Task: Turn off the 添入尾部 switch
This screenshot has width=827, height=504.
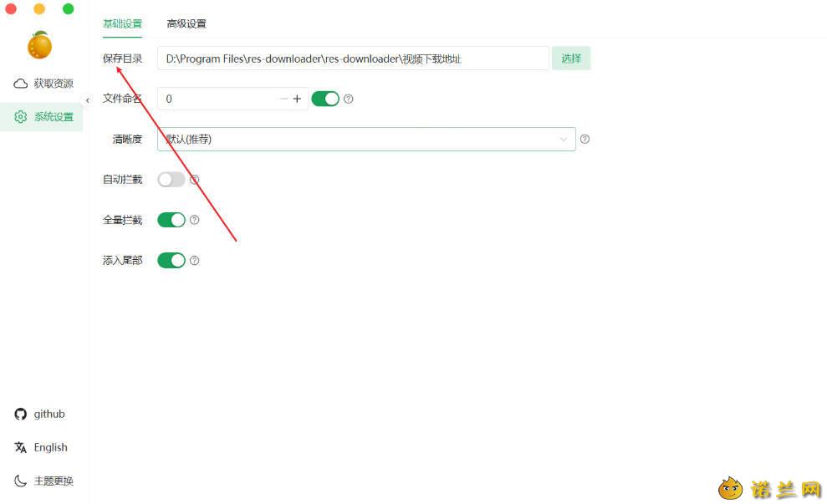Action: pos(171,261)
